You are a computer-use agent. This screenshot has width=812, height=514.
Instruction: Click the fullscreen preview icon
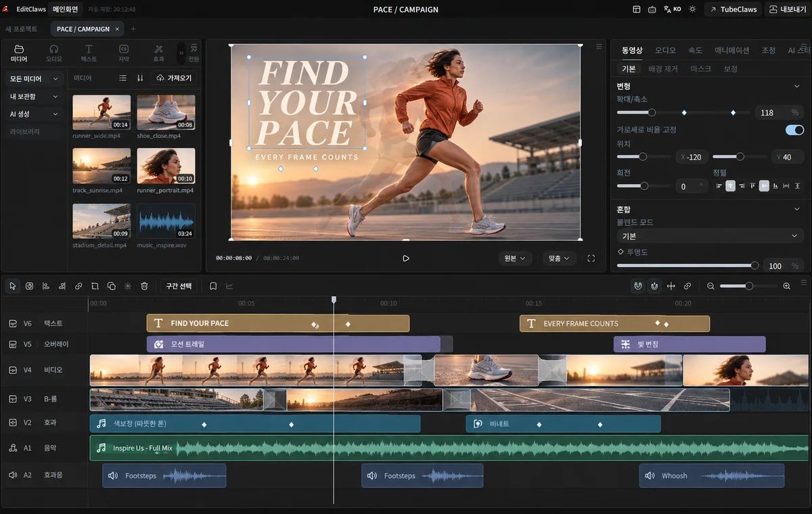coord(591,258)
